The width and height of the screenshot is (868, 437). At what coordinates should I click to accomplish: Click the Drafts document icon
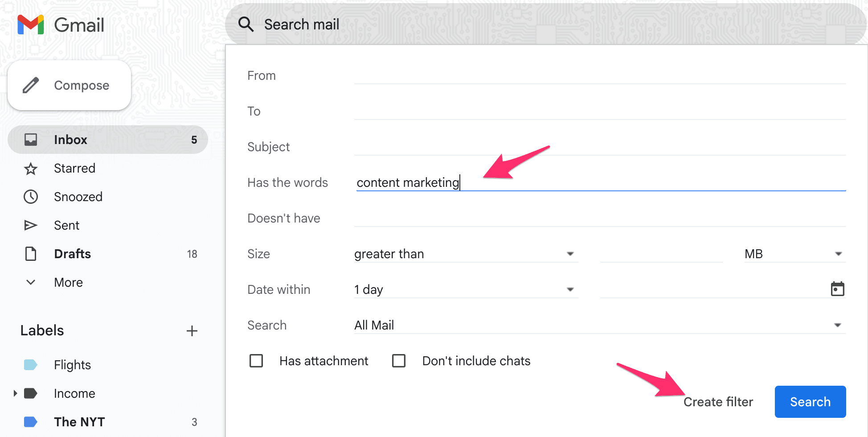click(x=31, y=254)
